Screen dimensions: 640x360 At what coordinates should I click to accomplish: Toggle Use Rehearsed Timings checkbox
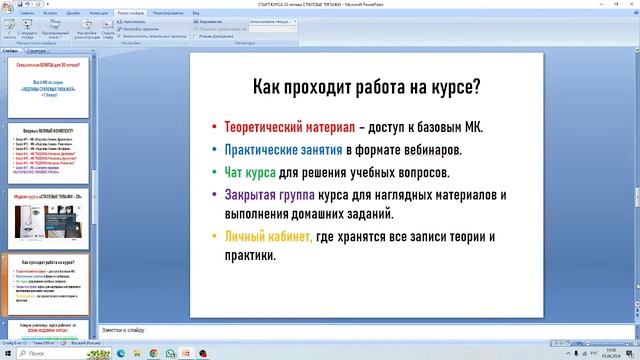(x=151, y=36)
